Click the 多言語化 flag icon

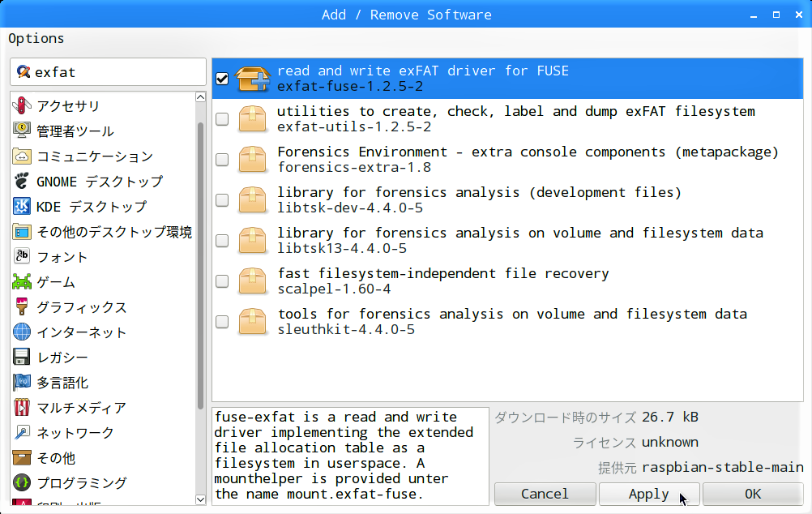[22, 383]
